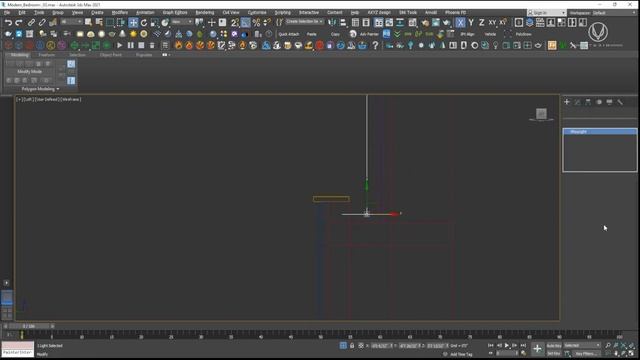
Task: Activate the Select and Rotate tool
Action: [x=144, y=22]
